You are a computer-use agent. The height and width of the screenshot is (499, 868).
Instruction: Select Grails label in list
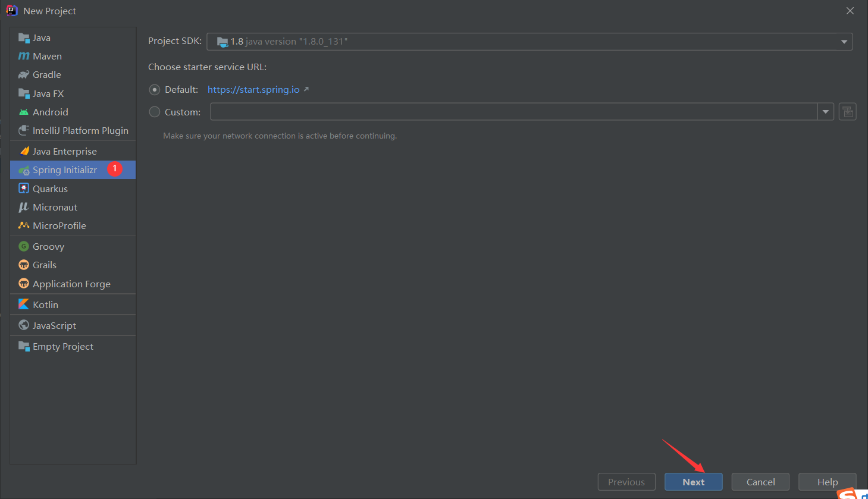click(x=45, y=265)
